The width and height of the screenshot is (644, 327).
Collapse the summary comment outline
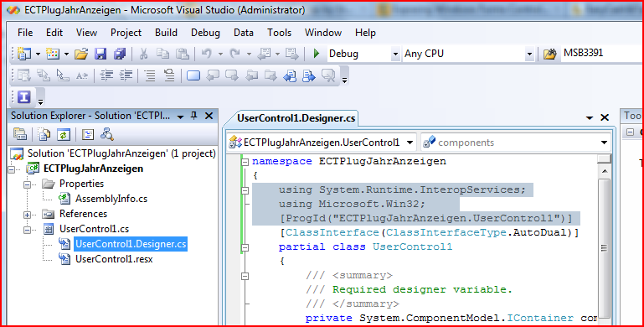coord(245,276)
